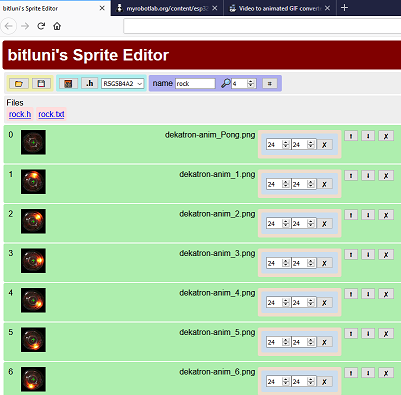
Task: Click the name field containing rock
Action: point(195,83)
